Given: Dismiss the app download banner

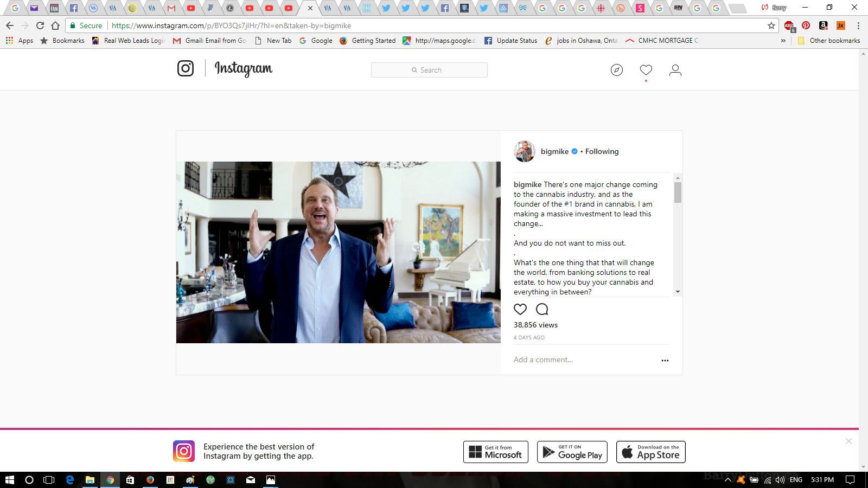Looking at the screenshot, I should pos(848,441).
